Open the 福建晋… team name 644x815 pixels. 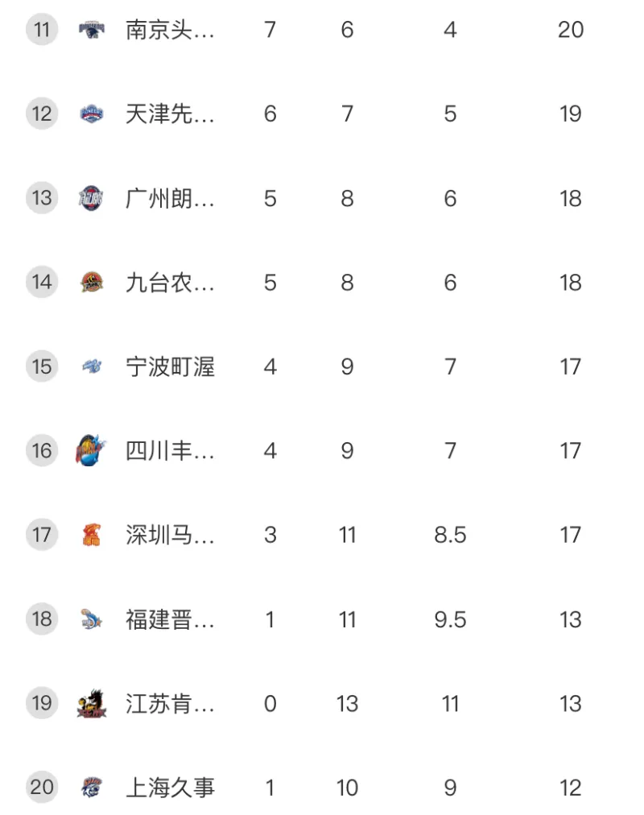(x=170, y=619)
